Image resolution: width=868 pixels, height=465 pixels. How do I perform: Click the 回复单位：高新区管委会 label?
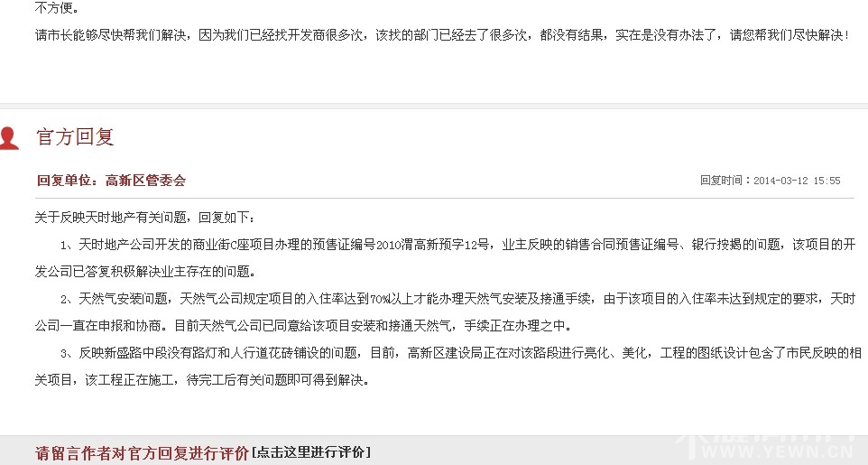click(111, 181)
